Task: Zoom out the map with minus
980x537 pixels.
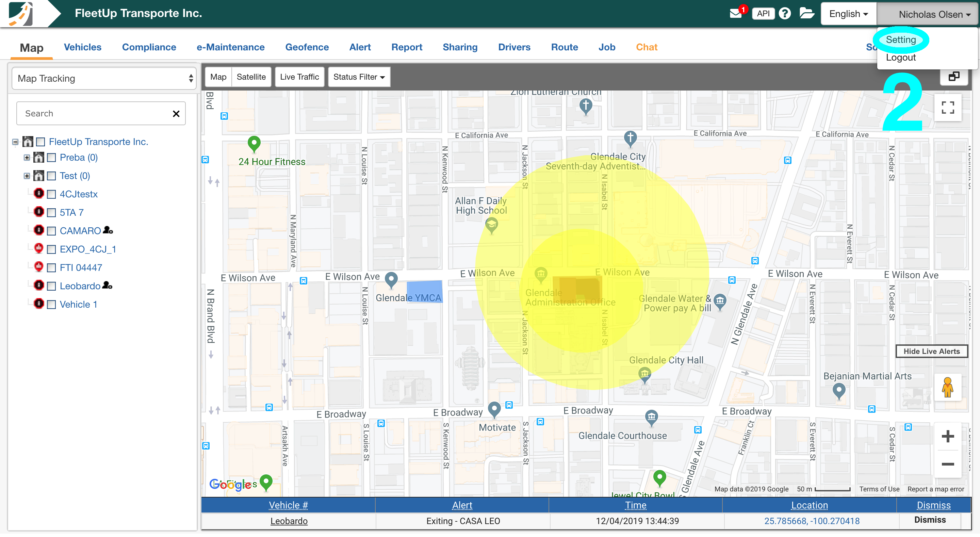Action: pos(948,464)
